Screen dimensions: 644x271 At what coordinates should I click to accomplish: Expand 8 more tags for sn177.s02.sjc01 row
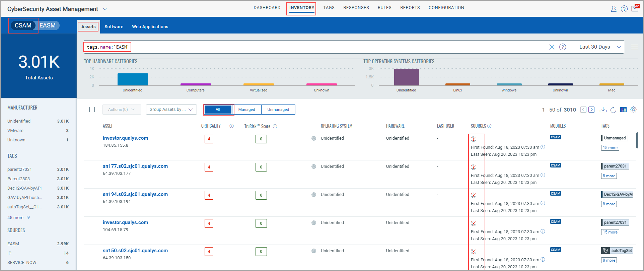click(x=609, y=176)
